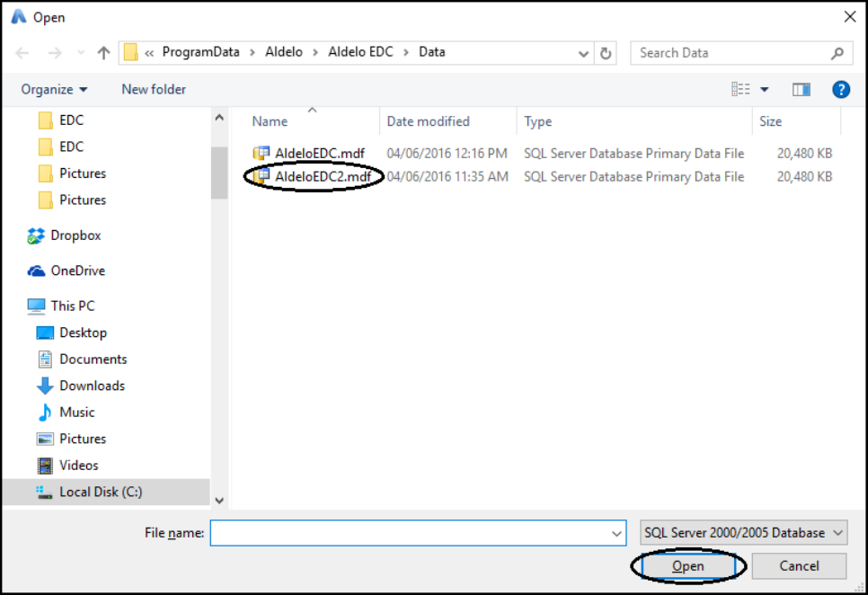Screen dimensions: 868x595
Task: Select ProgramData in the breadcrumb path
Action: (x=201, y=52)
